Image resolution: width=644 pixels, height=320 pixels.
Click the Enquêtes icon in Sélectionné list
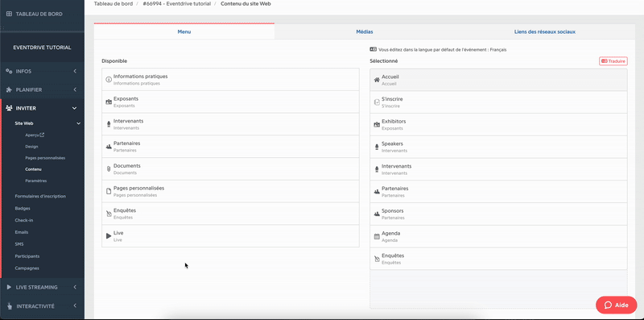[377, 259]
